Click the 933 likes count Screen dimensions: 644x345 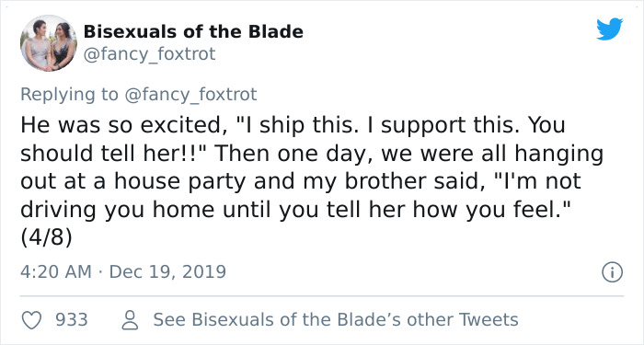pyautogui.click(x=72, y=320)
